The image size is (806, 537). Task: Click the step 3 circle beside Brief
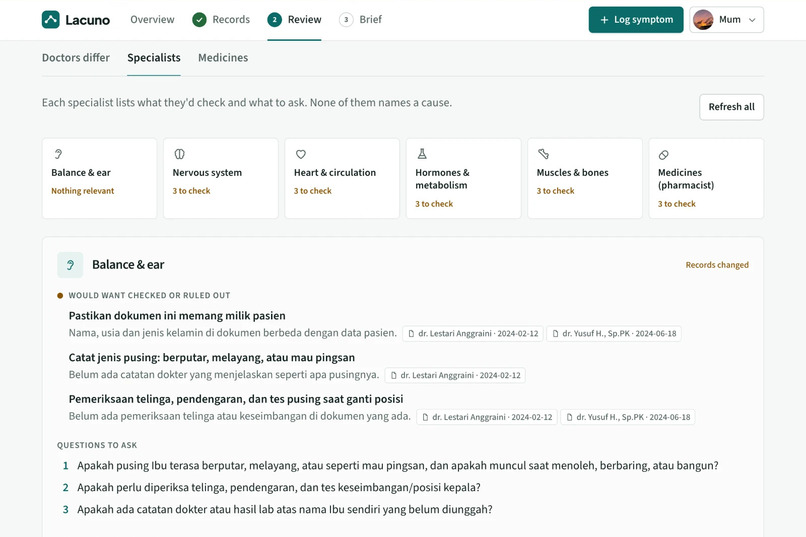pyautogui.click(x=346, y=20)
